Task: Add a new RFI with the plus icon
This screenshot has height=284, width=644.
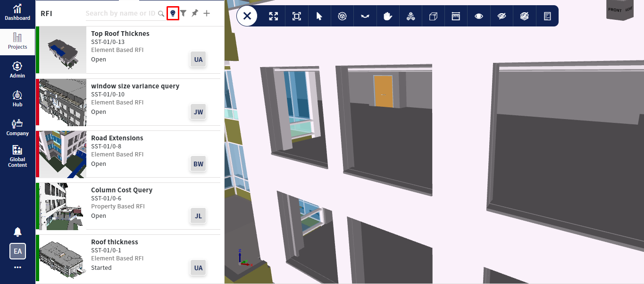Action: pyautogui.click(x=207, y=13)
